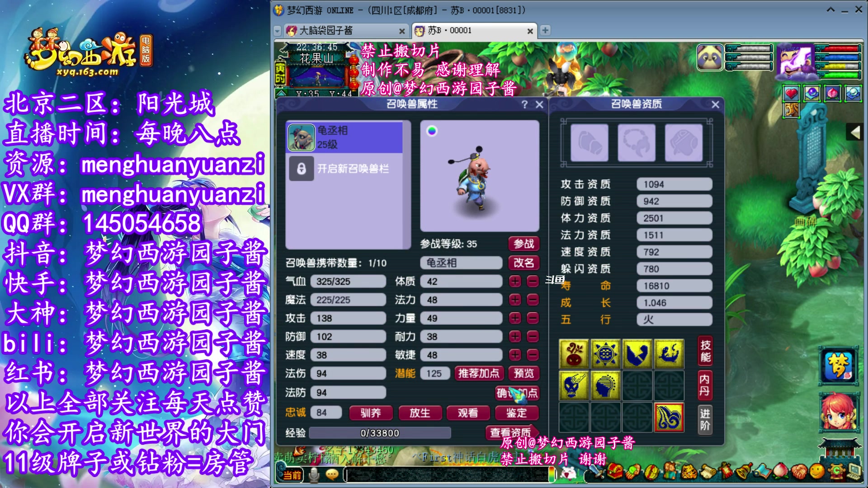Click the color dye orb on pet preview
The image size is (868, 488).
coord(432,131)
